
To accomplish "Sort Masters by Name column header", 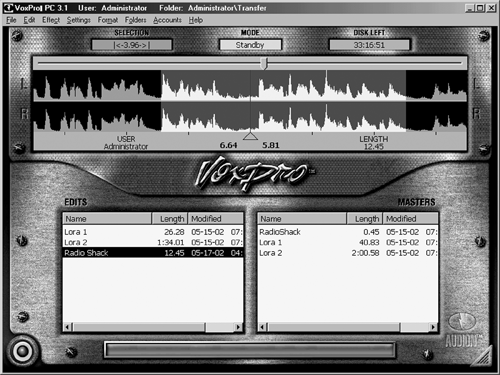I will coord(302,219).
